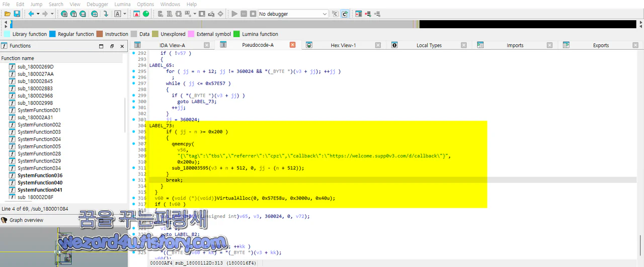Close the Hex View-1 tab
The image size is (644, 267).
(x=378, y=45)
